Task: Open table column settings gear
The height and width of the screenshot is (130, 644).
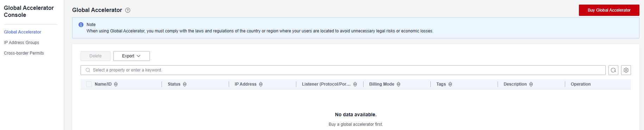Action: 626,70
